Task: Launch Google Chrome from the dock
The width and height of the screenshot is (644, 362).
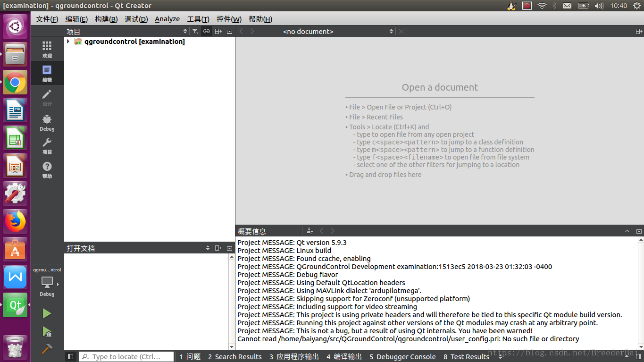Action: click(x=16, y=83)
